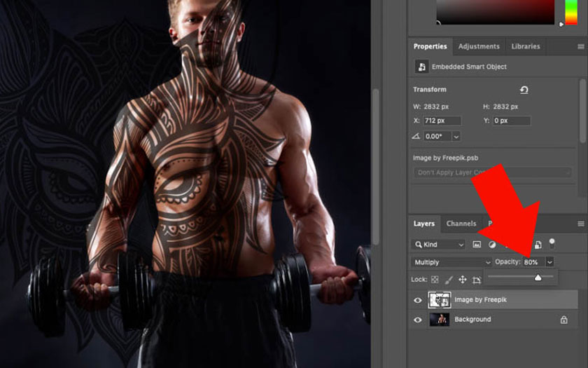
Task: Click the prevent artboard auto-nesting lock icon
Action: click(x=477, y=280)
